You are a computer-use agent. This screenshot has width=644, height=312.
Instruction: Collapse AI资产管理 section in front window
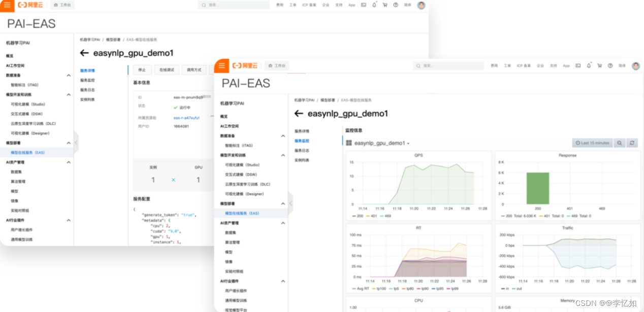tap(283, 223)
